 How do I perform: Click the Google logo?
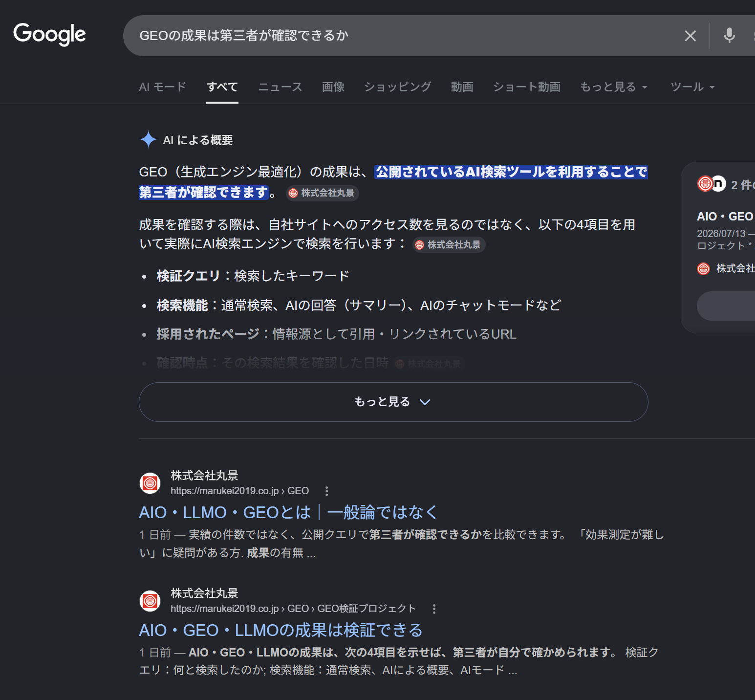[x=49, y=34]
